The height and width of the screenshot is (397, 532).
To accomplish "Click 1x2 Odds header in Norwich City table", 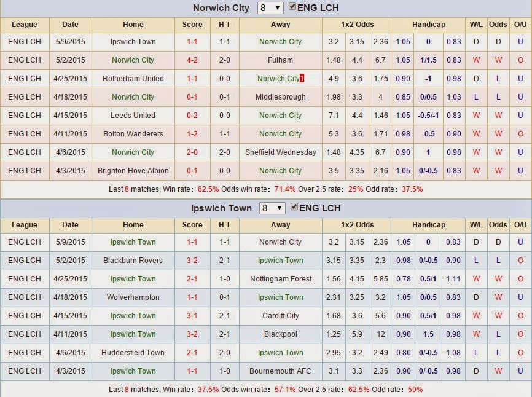I will coord(358,25).
